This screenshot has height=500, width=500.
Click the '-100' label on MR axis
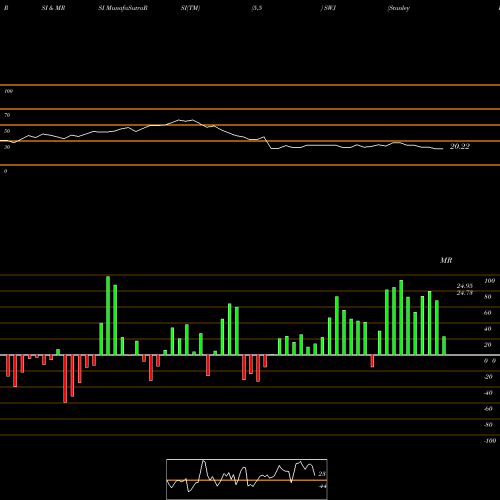489,441
